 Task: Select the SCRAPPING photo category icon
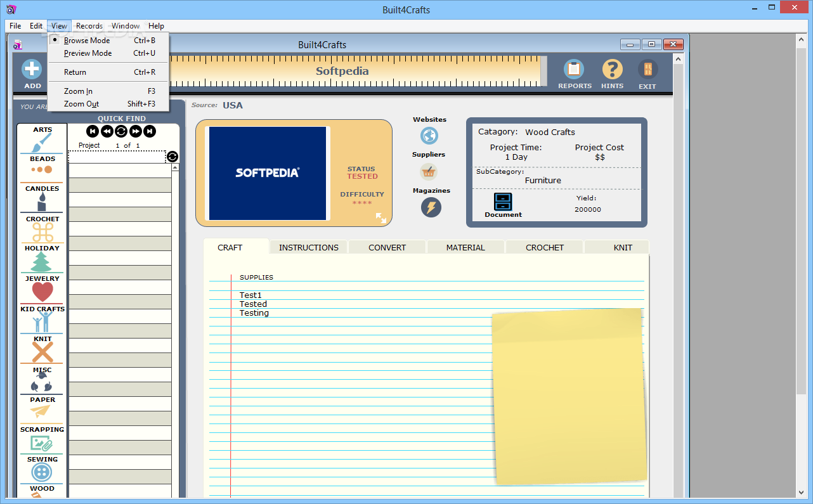coord(41,443)
